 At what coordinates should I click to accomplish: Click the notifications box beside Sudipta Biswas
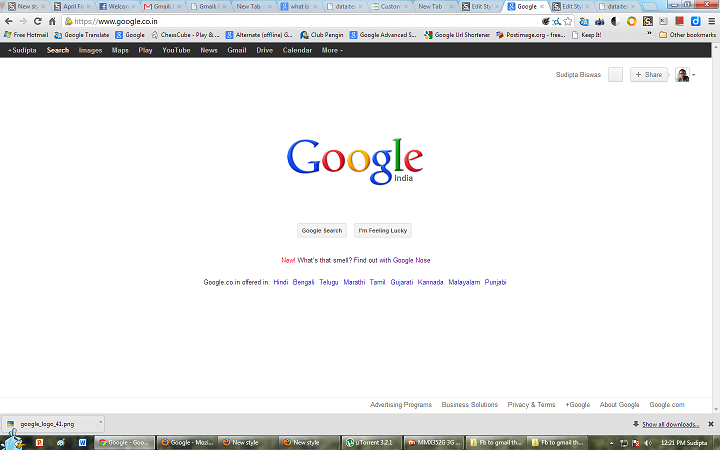tap(615, 74)
